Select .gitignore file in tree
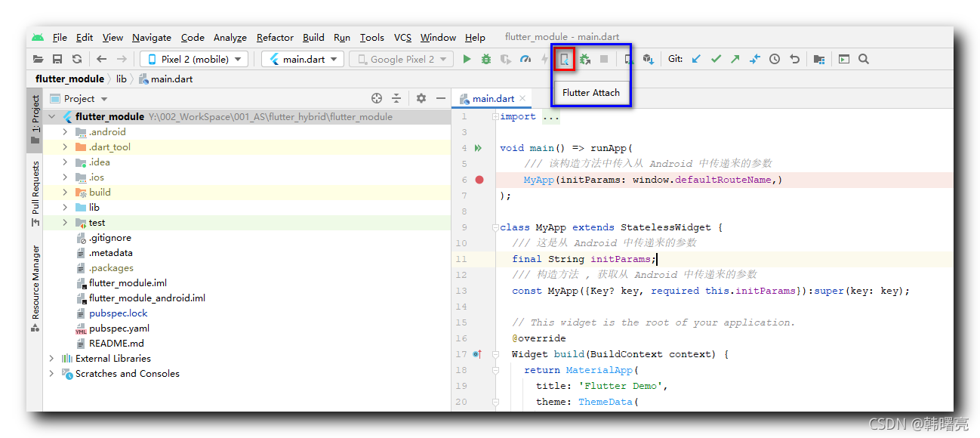980x438 pixels. point(109,238)
